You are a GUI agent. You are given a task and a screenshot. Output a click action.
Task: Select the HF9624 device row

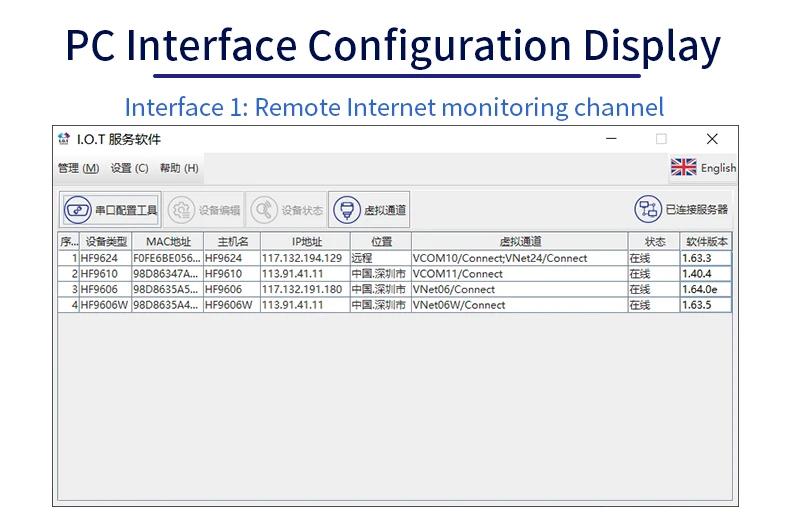click(x=105, y=258)
